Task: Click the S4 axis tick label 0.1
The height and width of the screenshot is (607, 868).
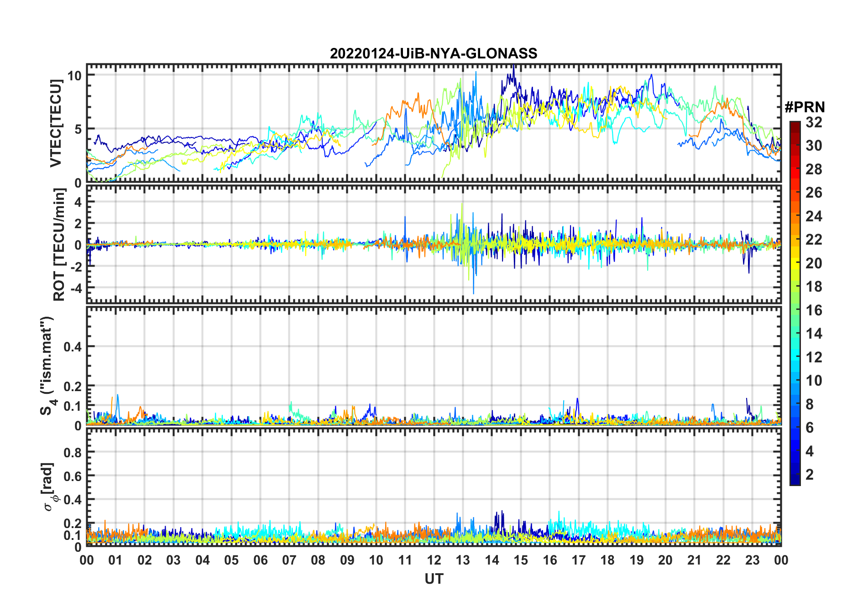Action: [73, 406]
